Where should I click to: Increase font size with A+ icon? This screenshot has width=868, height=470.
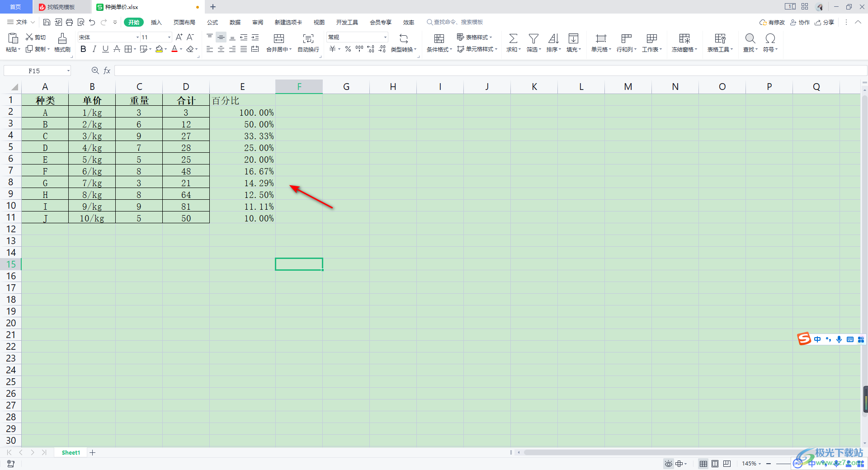pos(179,37)
